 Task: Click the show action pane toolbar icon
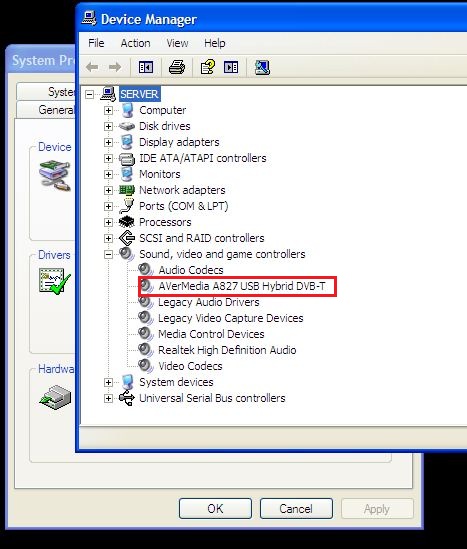click(x=231, y=67)
